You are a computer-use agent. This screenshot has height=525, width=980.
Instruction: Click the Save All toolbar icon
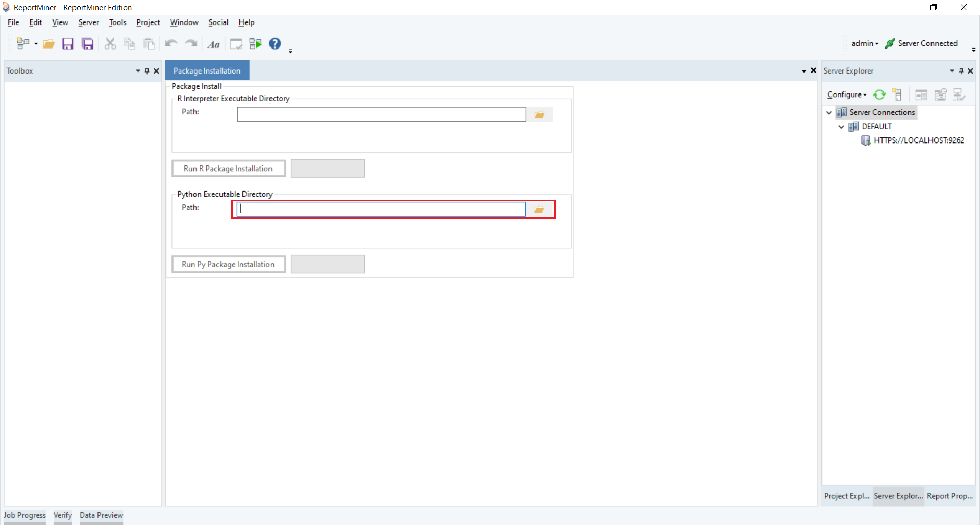(x=88, y=44)
